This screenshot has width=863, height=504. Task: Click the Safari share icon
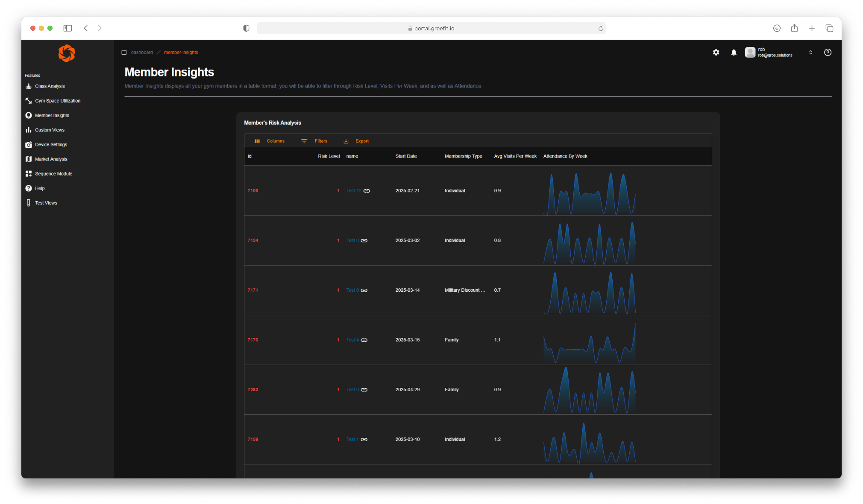(x=794, y=28)
